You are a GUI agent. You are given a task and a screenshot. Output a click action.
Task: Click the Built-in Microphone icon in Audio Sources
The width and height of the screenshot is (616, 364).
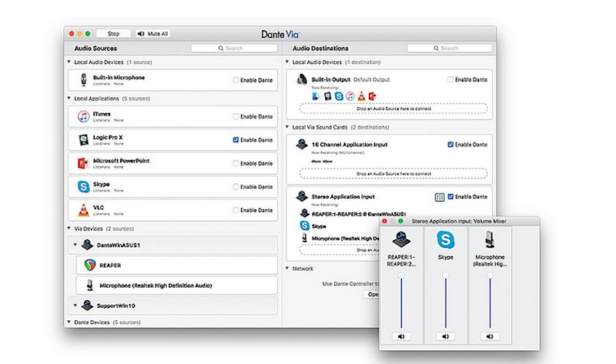83,80
